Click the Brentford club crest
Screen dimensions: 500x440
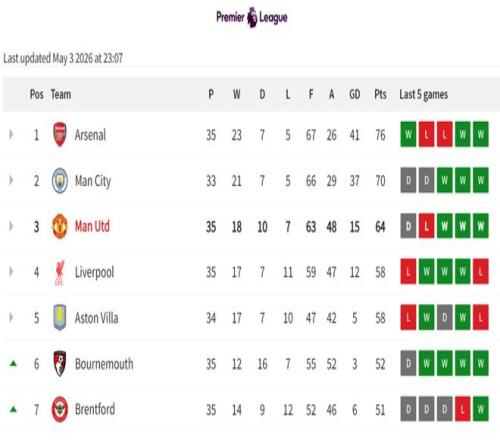[x=60, y=409]
